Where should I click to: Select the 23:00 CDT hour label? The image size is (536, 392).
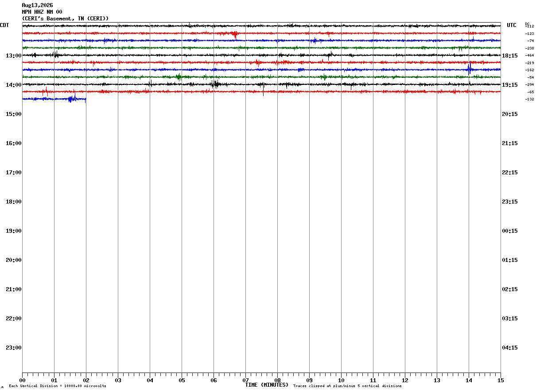click(14, 348)
